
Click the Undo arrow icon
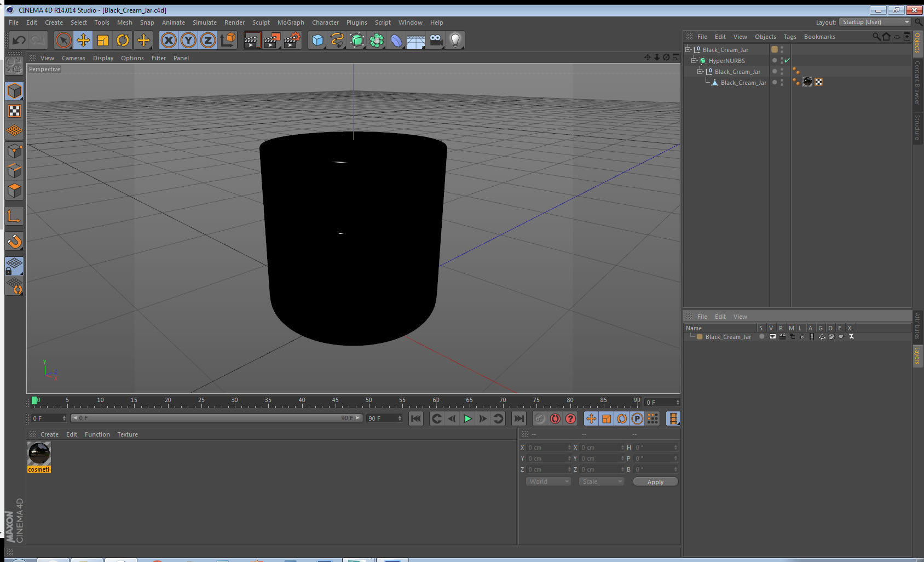[19, 40]
